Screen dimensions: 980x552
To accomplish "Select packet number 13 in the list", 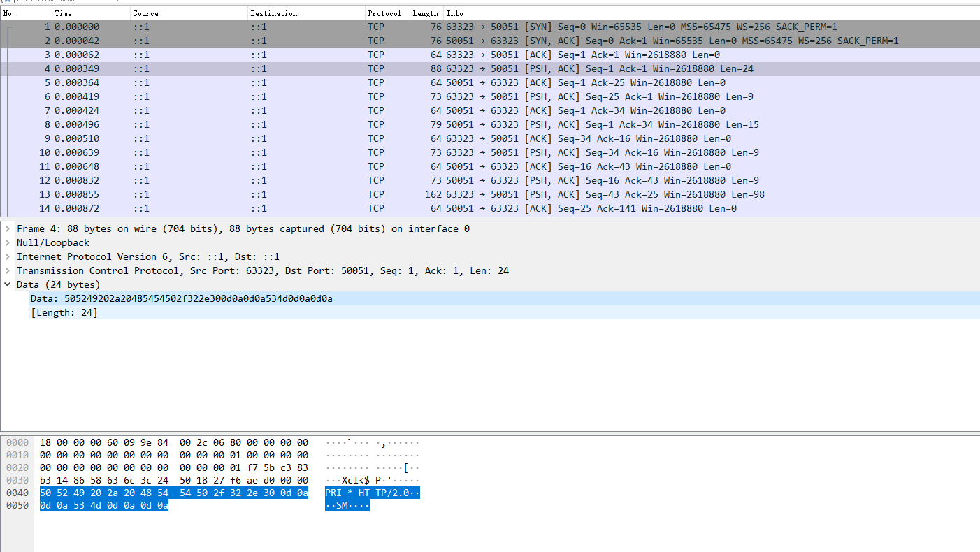I will (x=280, y=194).
